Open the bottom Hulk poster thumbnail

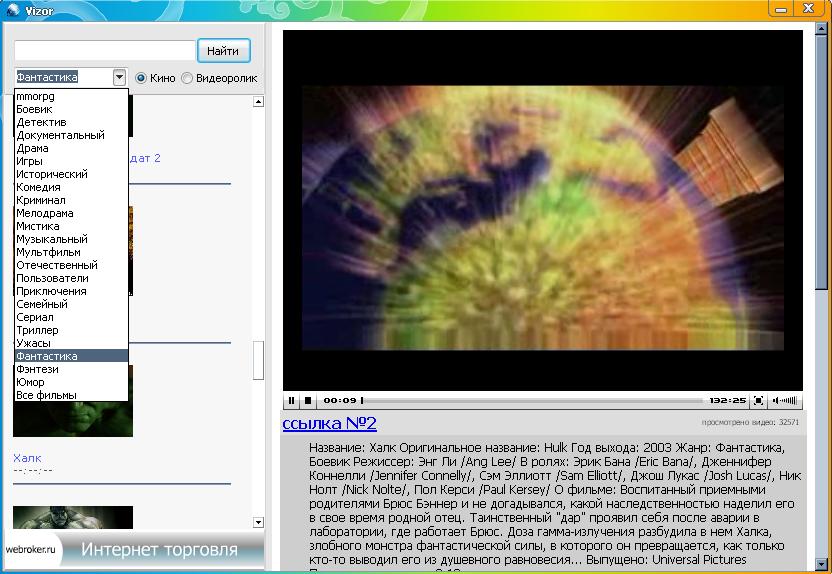(73, 517)
